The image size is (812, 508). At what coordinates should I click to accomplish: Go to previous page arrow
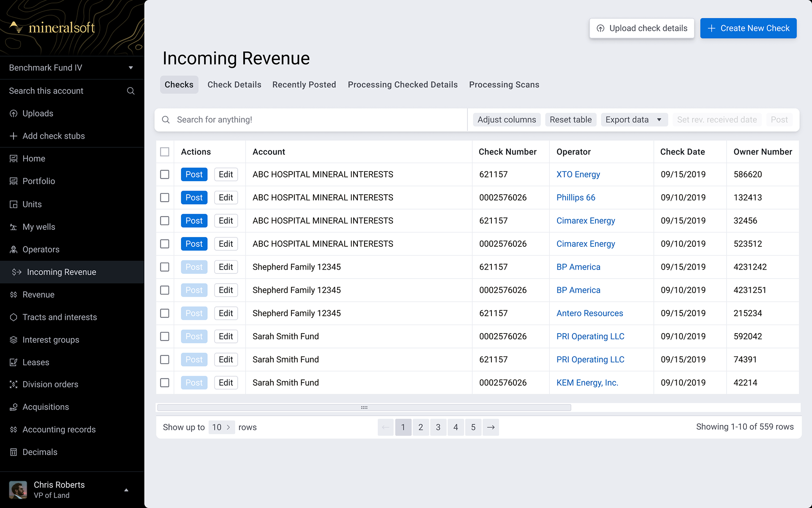(386, 427)
